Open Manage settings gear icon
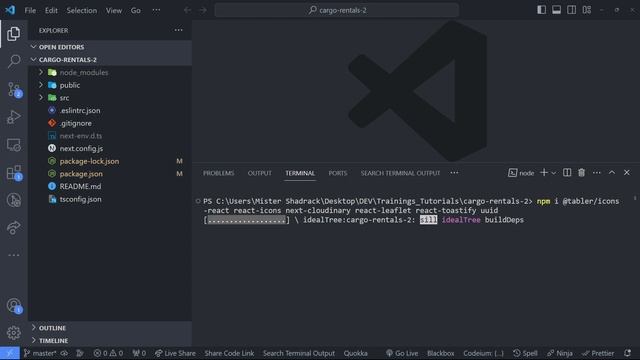The height and width of the screenshot is (360, 640). (13, 333)
